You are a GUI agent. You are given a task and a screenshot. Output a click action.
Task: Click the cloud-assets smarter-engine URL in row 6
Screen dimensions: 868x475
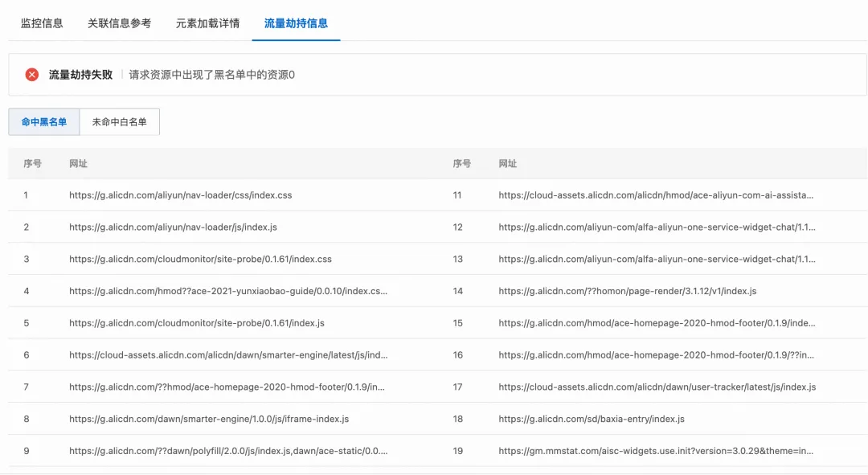click(x=228, y=355)
